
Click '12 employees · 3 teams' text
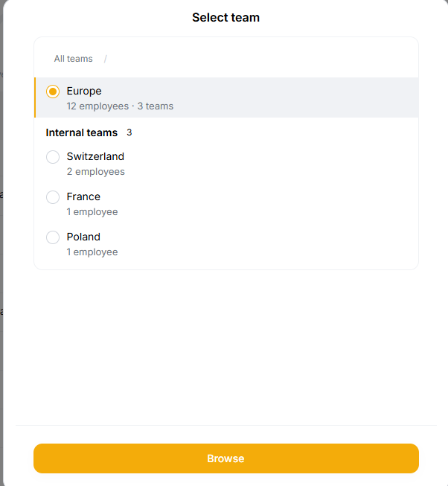[x=120, y=106]
